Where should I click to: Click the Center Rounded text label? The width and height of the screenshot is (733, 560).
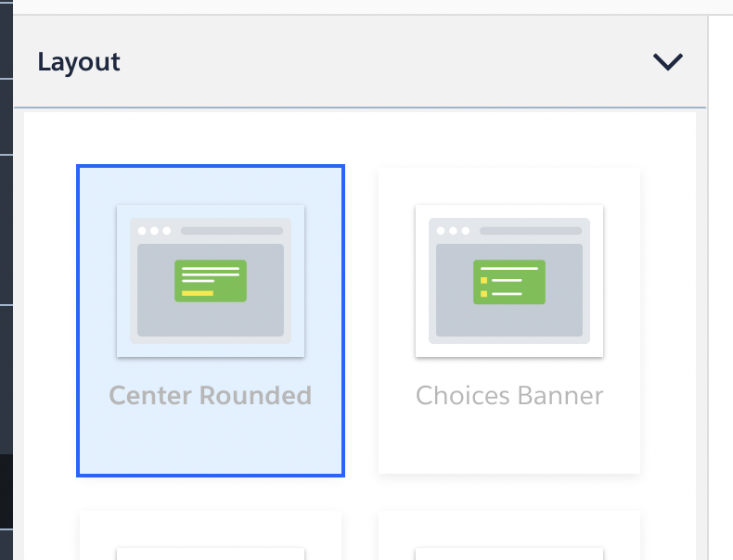[211, 396]
